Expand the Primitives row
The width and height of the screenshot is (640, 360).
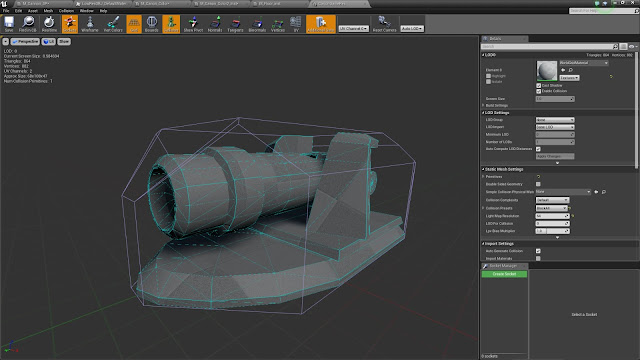[x=484, y=177]
